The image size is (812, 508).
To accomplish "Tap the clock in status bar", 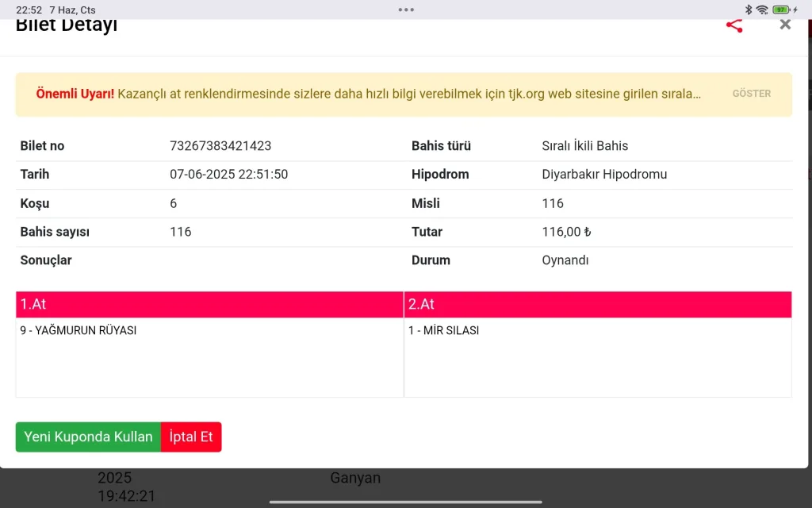I will [29, 10].
